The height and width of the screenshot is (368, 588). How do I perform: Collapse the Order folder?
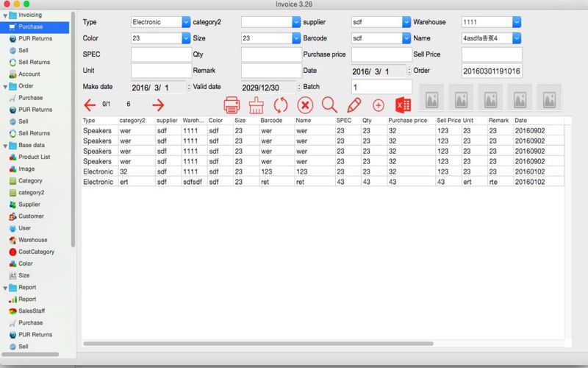pos(5,87)
